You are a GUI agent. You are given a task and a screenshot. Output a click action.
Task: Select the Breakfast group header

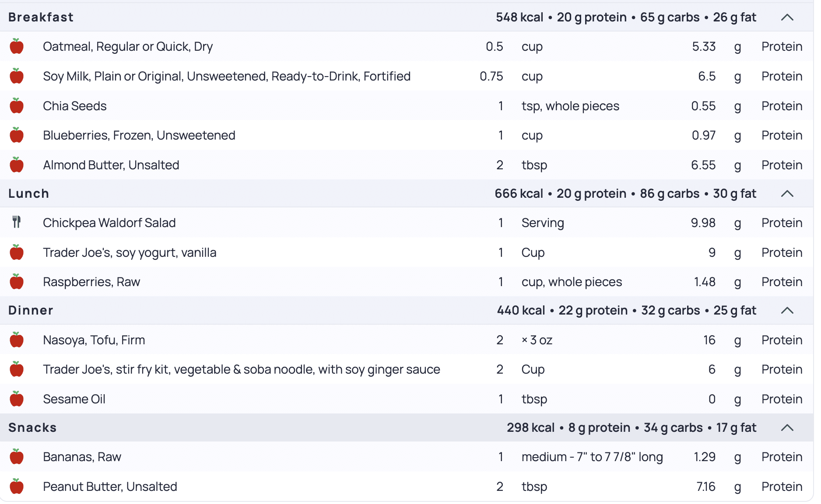(41, 17)
